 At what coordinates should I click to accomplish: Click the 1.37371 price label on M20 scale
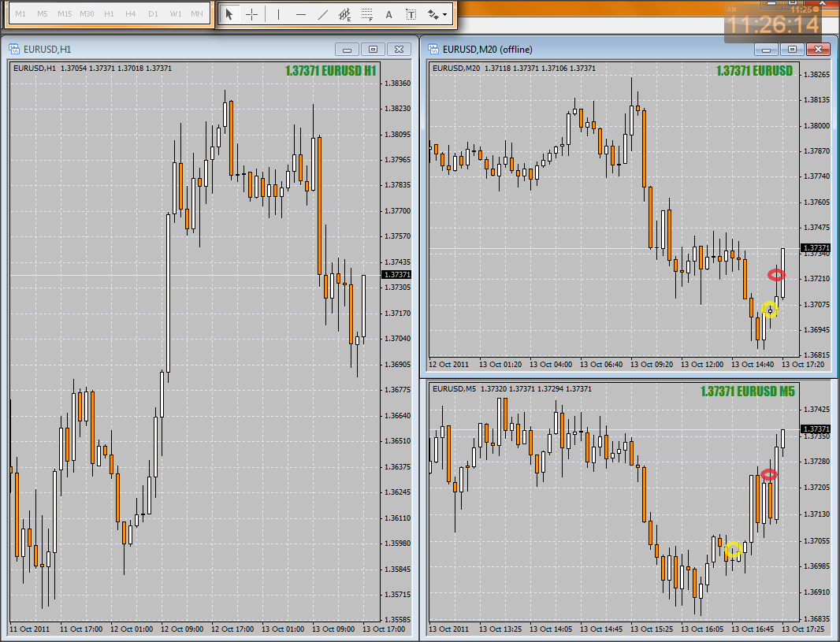[815, 248]
